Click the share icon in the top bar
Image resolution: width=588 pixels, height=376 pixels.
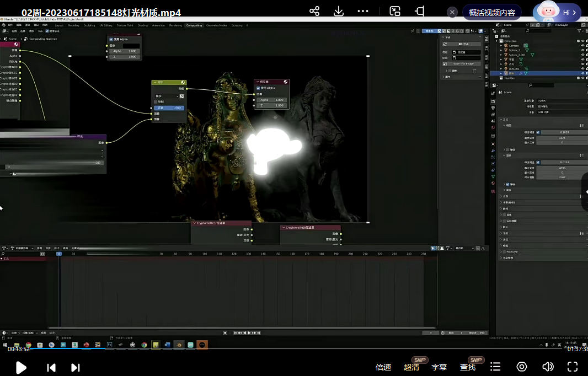coord(314,12)
